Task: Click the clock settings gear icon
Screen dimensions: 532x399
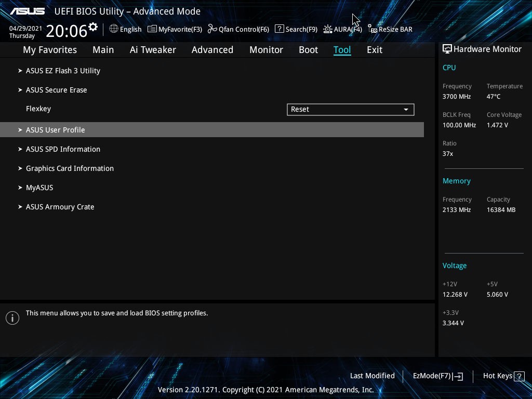Action: pos(93,27)
